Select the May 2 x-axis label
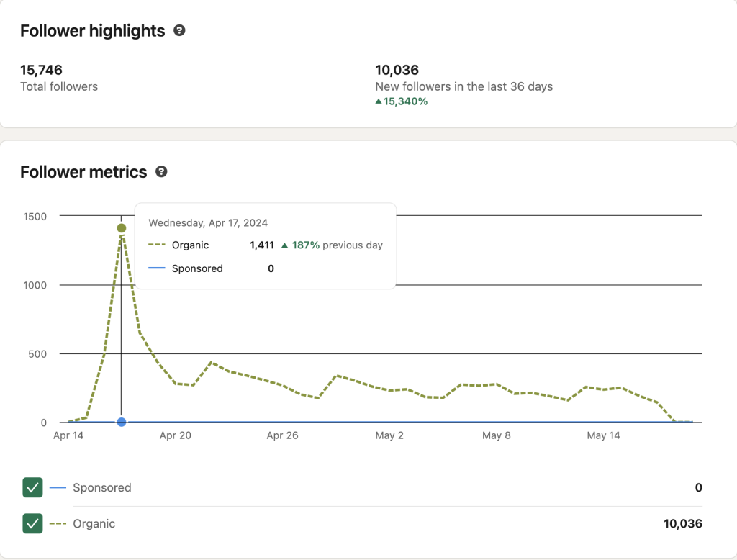737x560 pixels. (389, 435)
